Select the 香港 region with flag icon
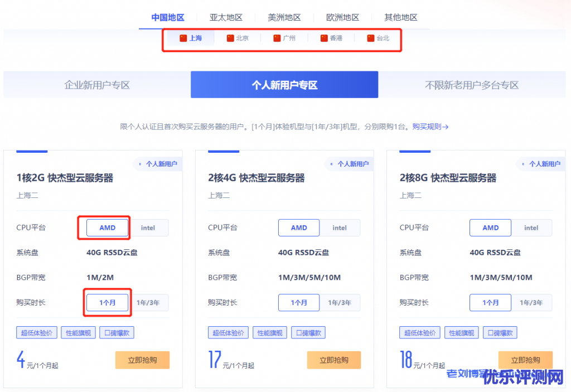This screenshot has height=392, width=571. 331,38
